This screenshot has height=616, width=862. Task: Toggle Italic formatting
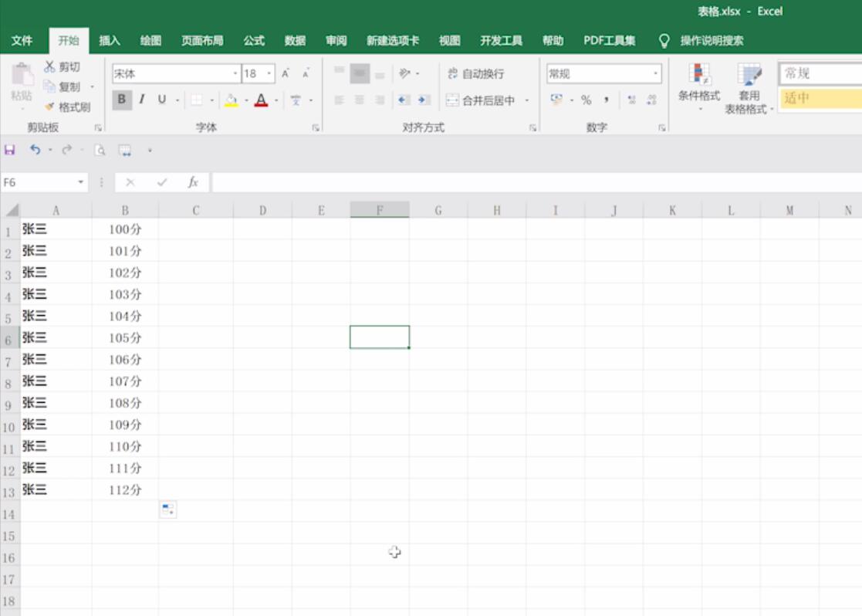[142, 100]
